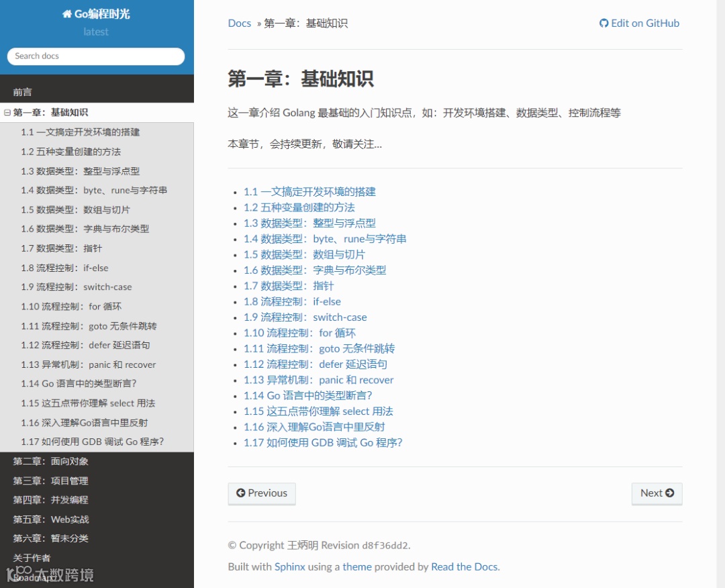
Task: Click inside the Search docs field
Action: point(95,56)
